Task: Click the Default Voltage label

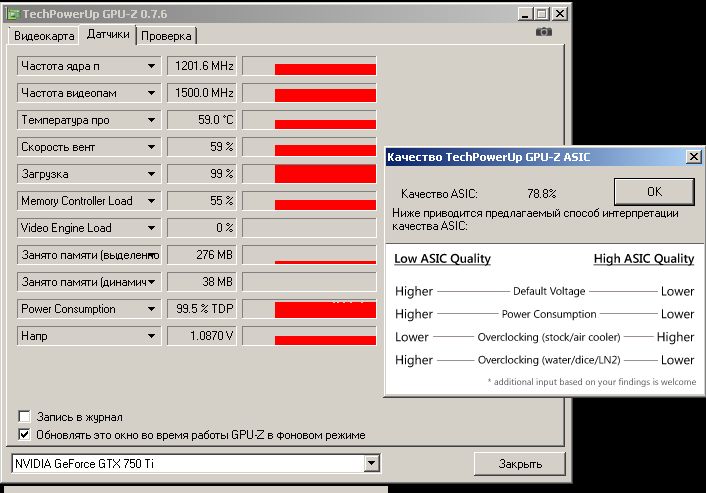Action: click(x=549, y=291)
